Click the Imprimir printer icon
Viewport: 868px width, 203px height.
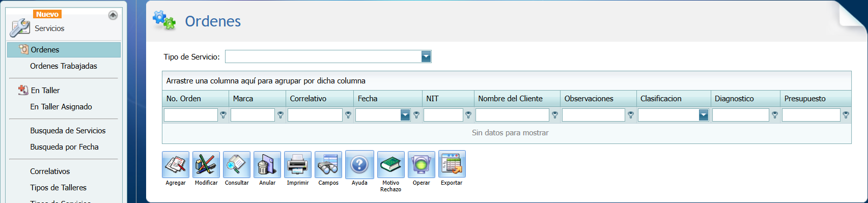[x=298, y=164]
